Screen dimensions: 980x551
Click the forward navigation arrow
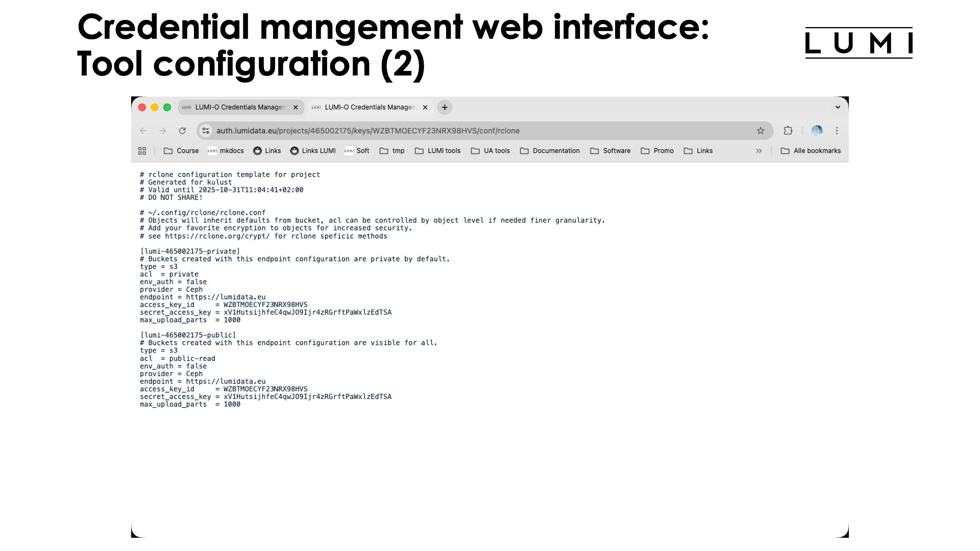tap(162, 131)
